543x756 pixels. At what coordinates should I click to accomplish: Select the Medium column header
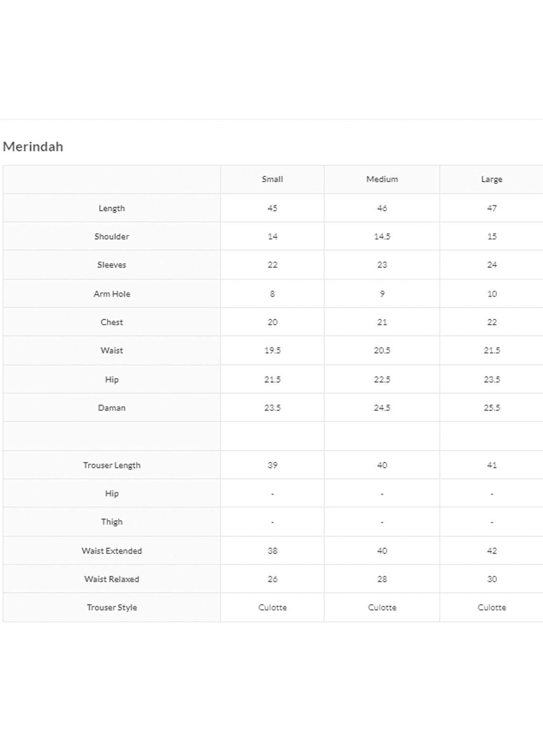click(x=382, y=179)
